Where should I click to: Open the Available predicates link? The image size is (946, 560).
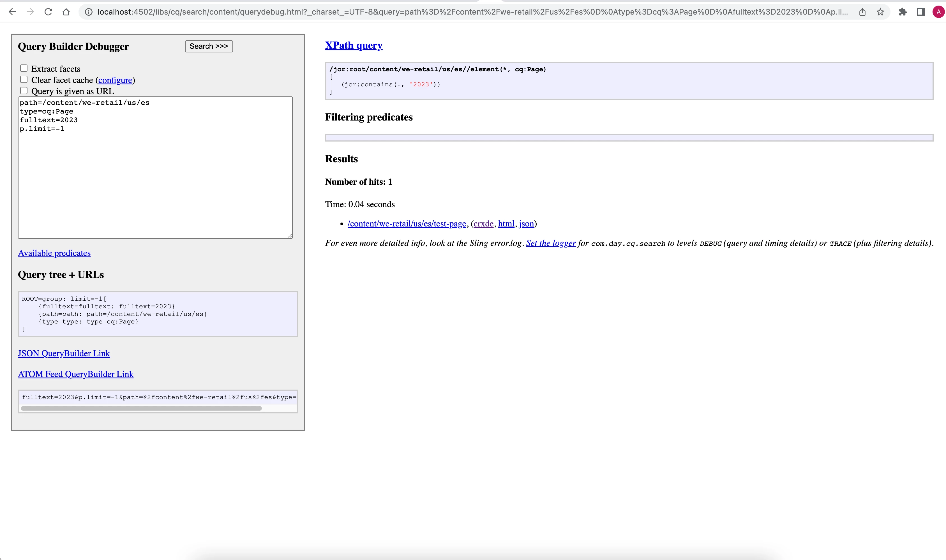coord(54,253)
